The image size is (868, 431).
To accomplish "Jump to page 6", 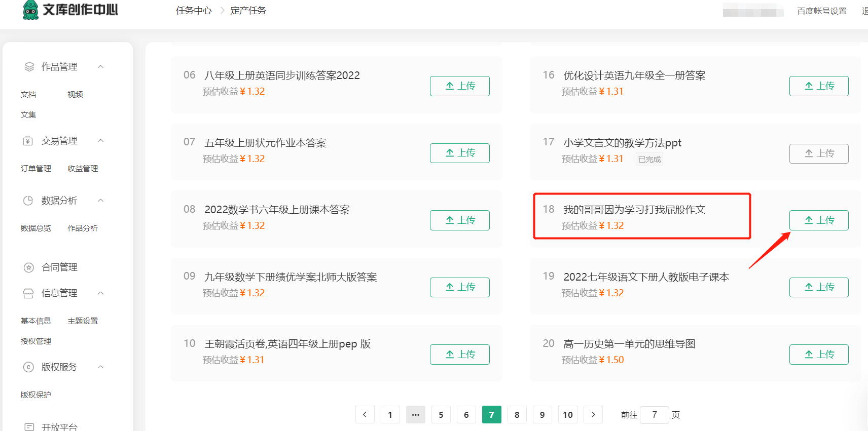I will [466, 414].
